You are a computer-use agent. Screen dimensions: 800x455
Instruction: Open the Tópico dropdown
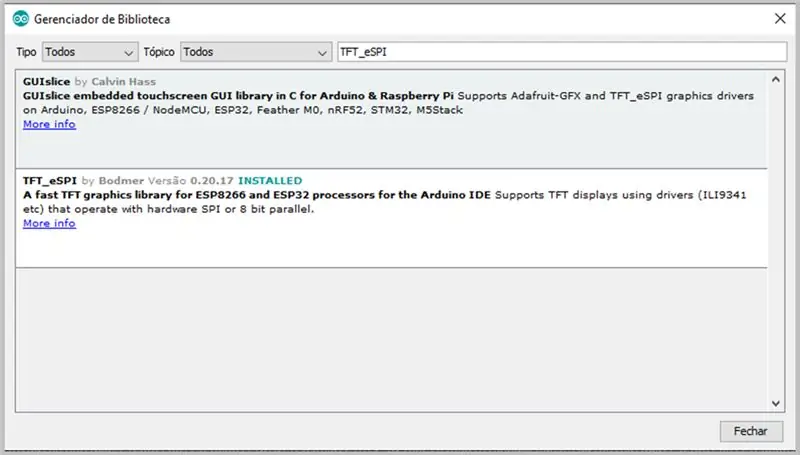(256, 52)
